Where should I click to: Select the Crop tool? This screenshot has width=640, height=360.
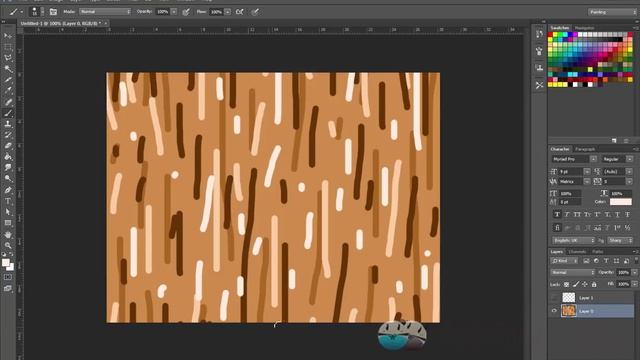tap(8, 80)
